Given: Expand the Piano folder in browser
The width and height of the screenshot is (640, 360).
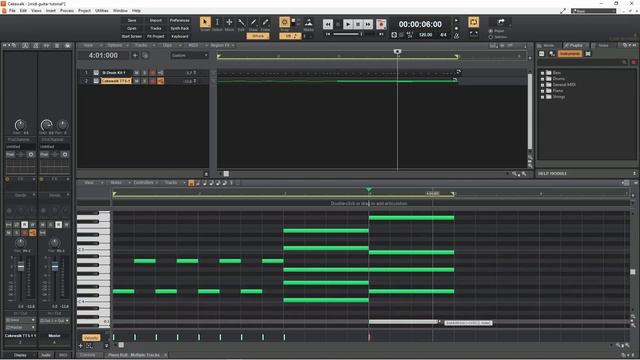Looking at the screenshot, I should tap(542, 91).
